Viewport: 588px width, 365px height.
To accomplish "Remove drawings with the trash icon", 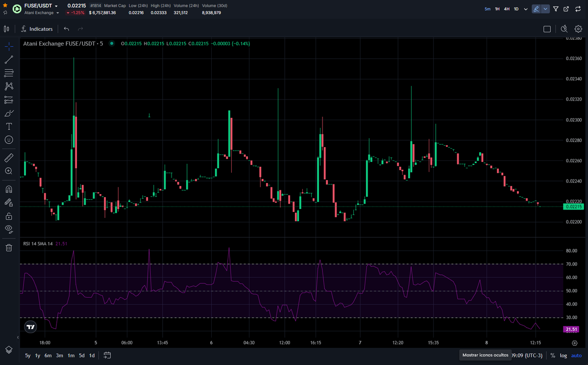I will (x=8, y=247).
